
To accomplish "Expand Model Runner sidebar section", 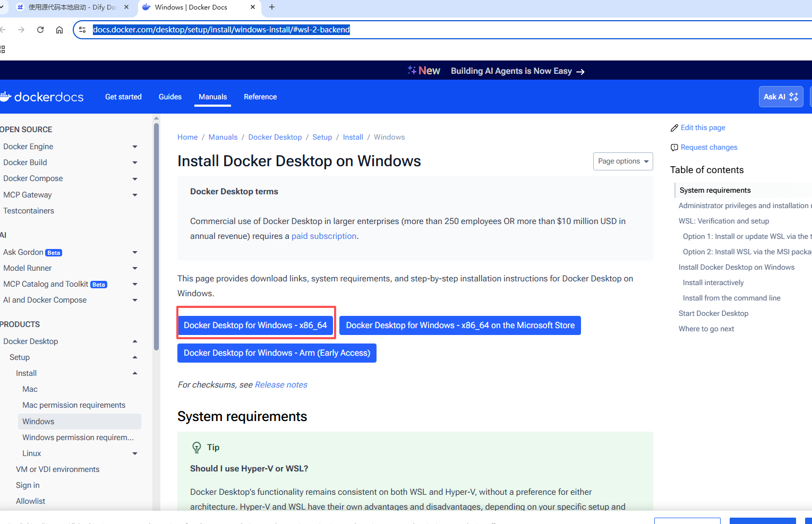I will tap(135, 268).
